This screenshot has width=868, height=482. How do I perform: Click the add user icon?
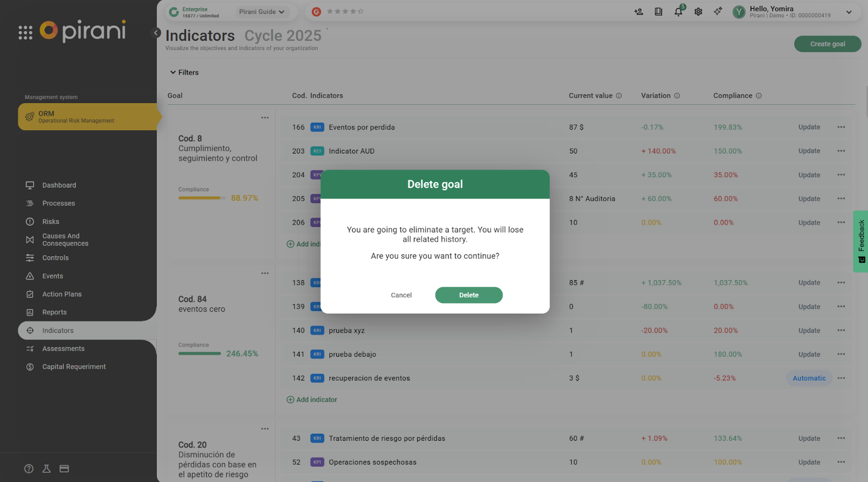639,12
